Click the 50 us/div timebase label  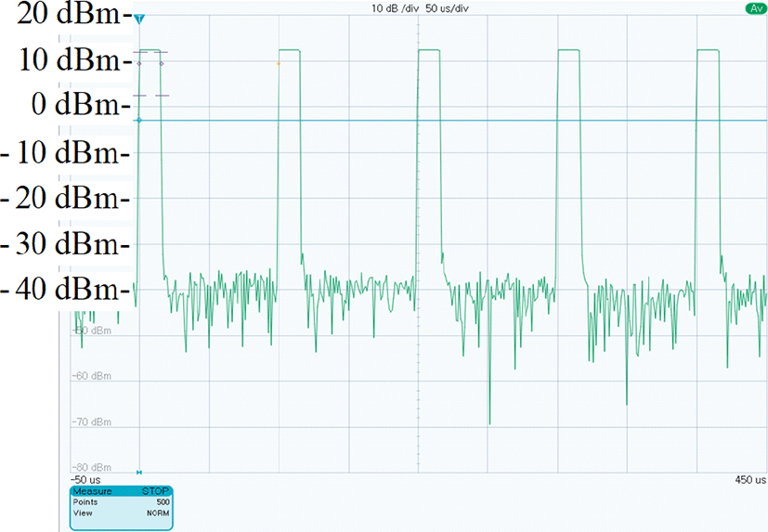point(448,8)
